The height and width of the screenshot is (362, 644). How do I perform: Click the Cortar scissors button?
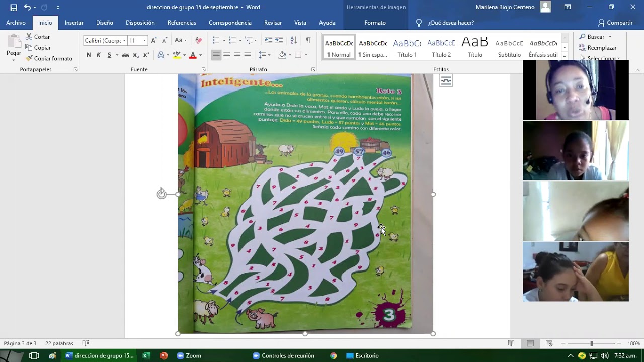point(37,37)
